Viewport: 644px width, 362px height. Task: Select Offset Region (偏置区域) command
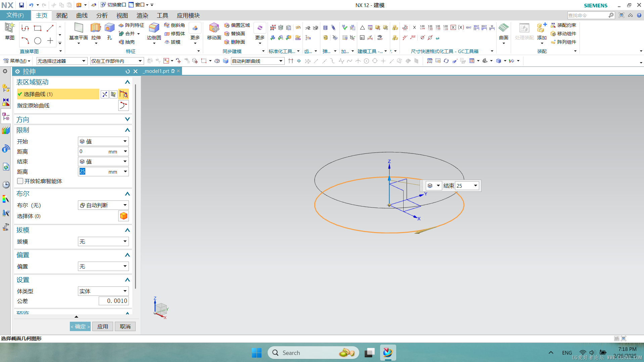coord(237,25)
